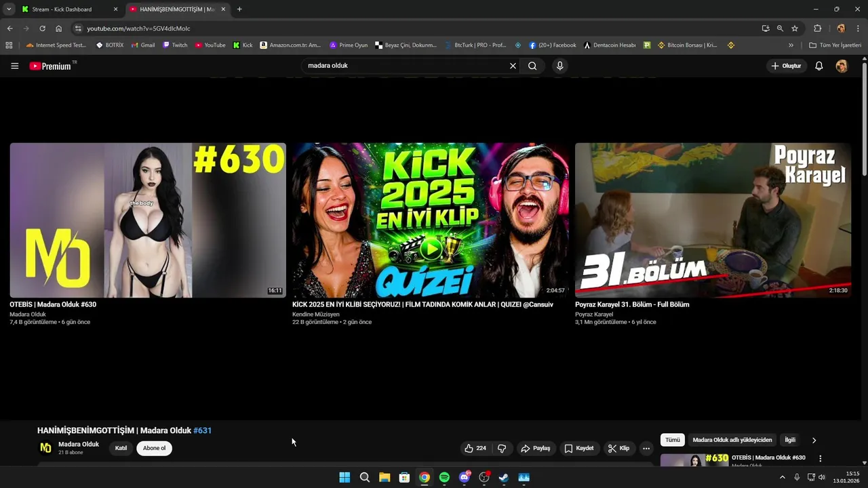The image size is (868, 488).
Task: Open the Oluştur create menu
Action: point(787,66)
